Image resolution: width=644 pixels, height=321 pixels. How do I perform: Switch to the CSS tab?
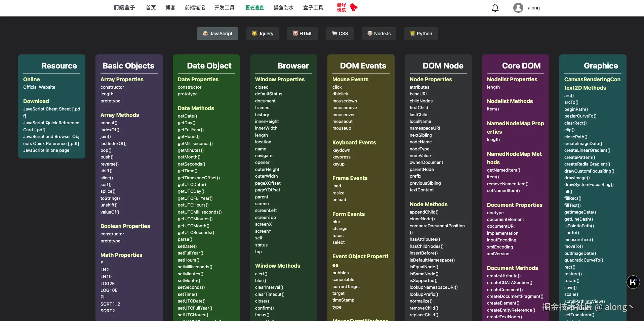340,34
